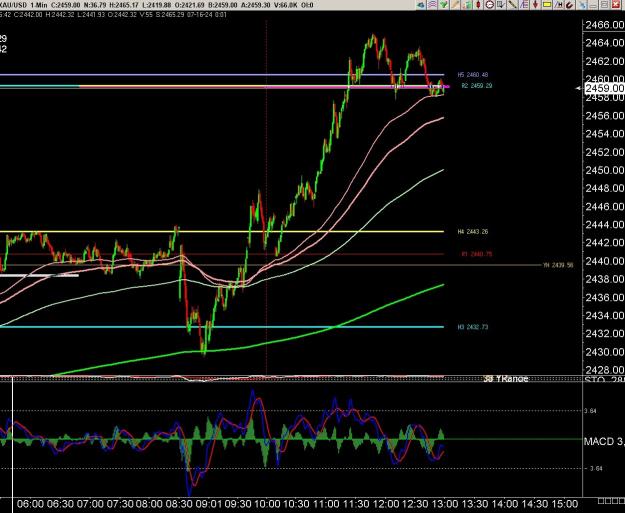Open the wavy-lines indicators icon
Viewport: 625px width, 513px height.
(x=432, y=5)
